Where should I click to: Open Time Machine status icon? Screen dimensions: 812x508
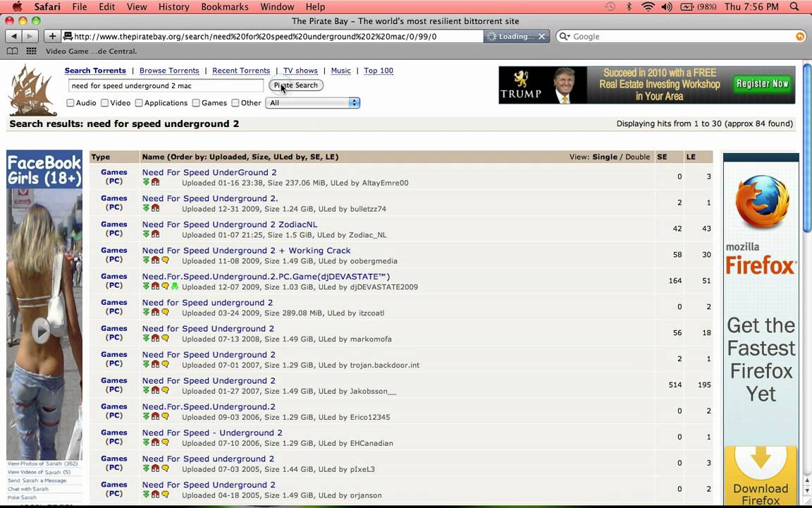[x=610, y=7]
